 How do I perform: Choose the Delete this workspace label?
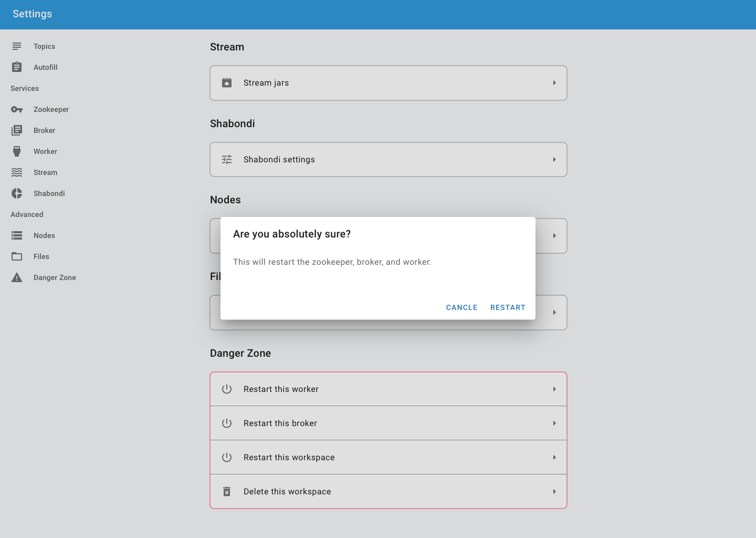(x=287, y=492)
